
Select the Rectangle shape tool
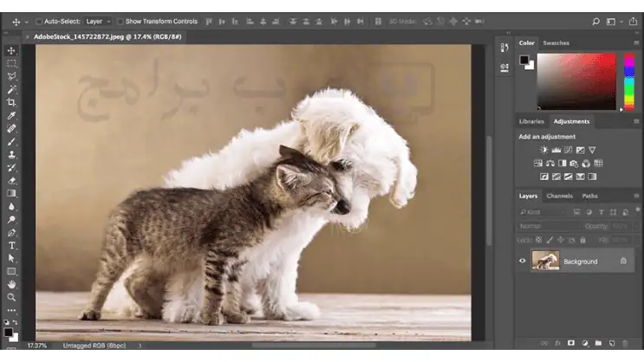coord(11,271)
